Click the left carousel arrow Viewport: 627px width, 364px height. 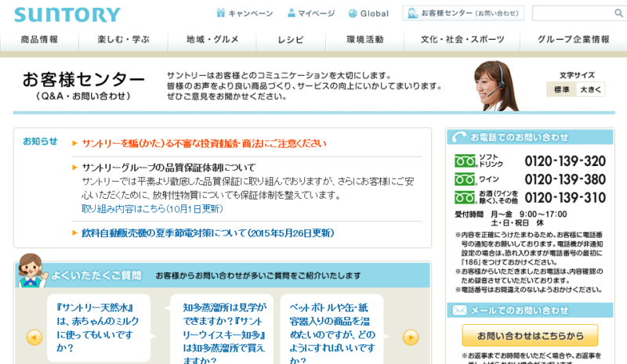pos(34,337)
